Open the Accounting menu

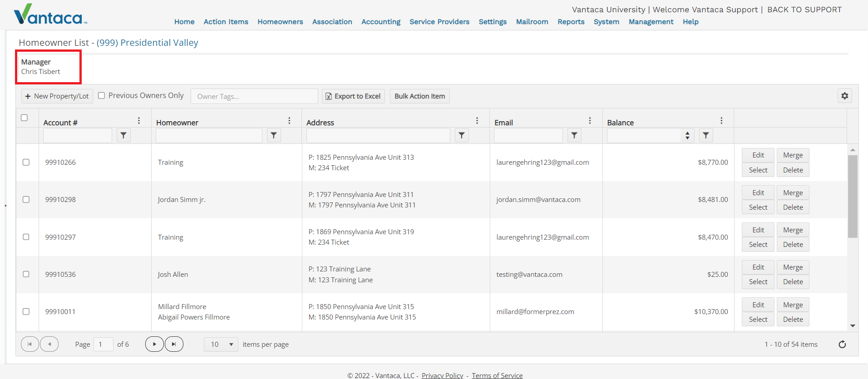coord(381,22)
